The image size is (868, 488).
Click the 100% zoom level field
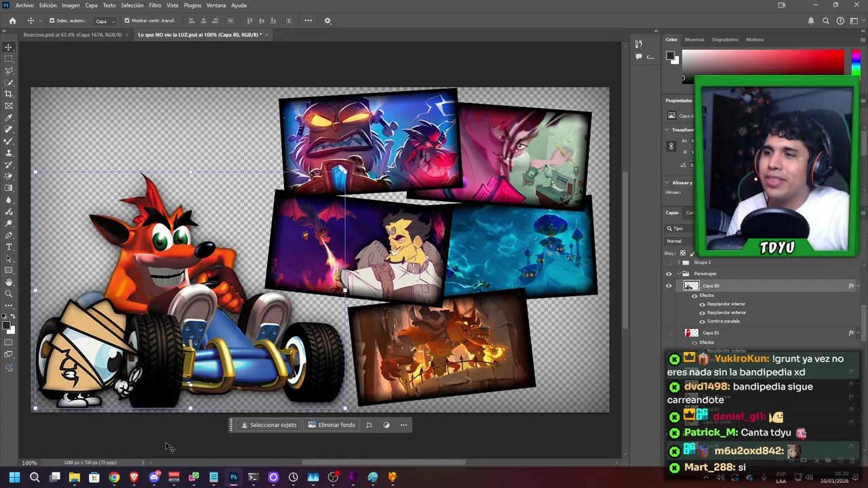pyautogui.click(x=29, y=463)
